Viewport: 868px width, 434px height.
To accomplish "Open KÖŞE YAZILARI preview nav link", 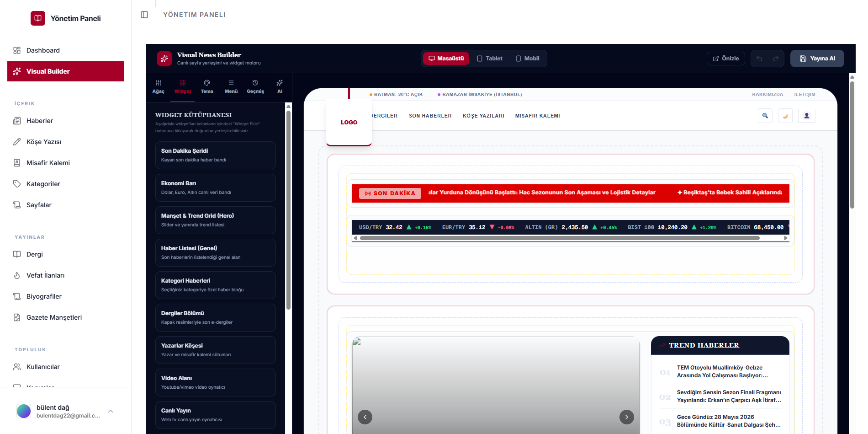I will tap(483, 116).
